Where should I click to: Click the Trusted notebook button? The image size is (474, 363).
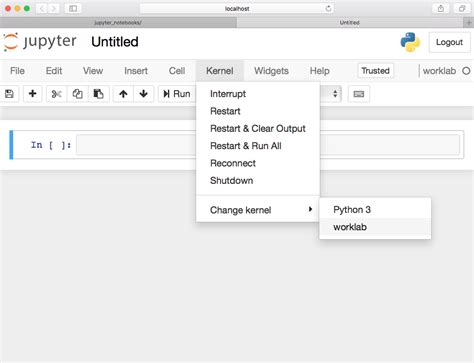point(375,71)
